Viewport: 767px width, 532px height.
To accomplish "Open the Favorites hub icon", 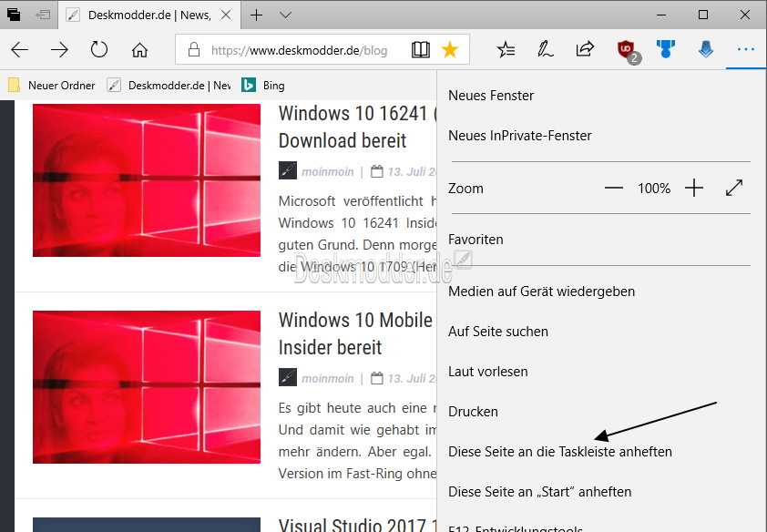I will (x=506, y=49).
